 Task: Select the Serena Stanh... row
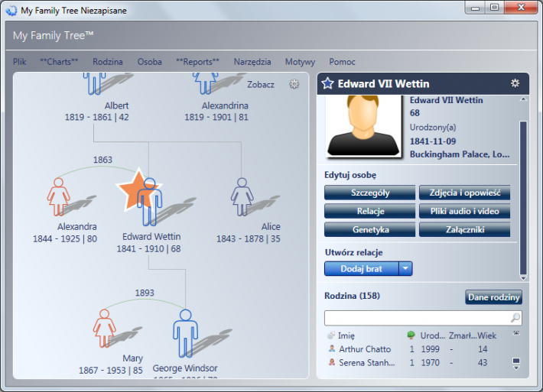(418, 363)
